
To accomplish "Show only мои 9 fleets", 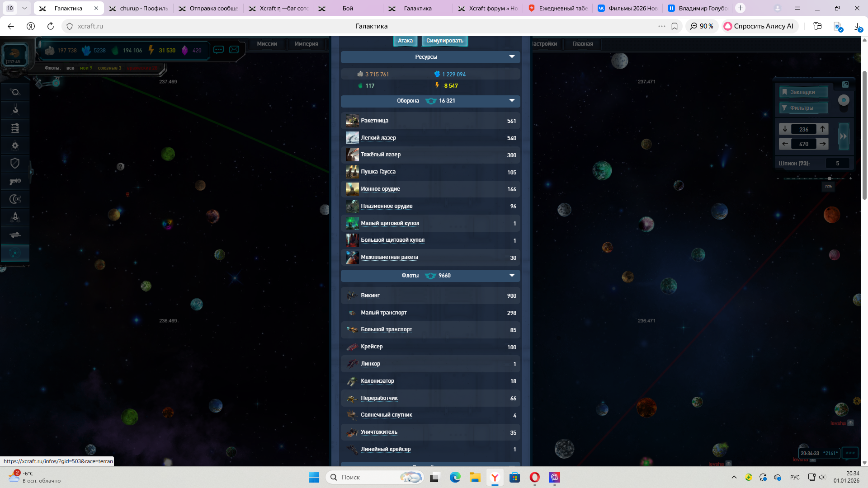I will pyautogui.click(x=86, y=68).
